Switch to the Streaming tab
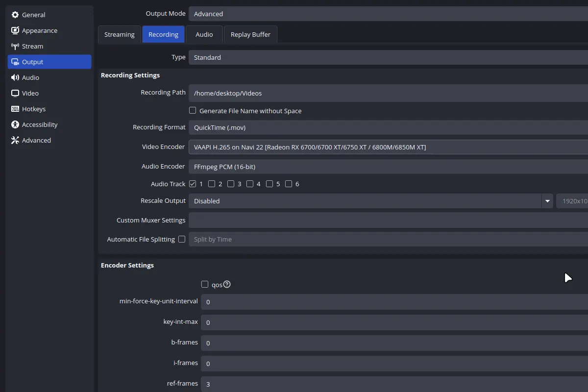This screenshot has height=392, width=588. [119, 34]
